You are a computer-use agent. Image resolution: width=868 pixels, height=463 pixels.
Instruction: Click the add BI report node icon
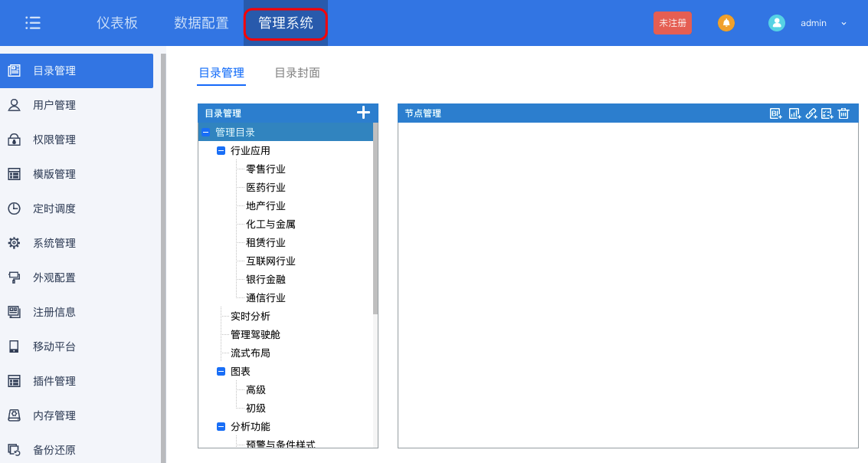click(775, 113)
